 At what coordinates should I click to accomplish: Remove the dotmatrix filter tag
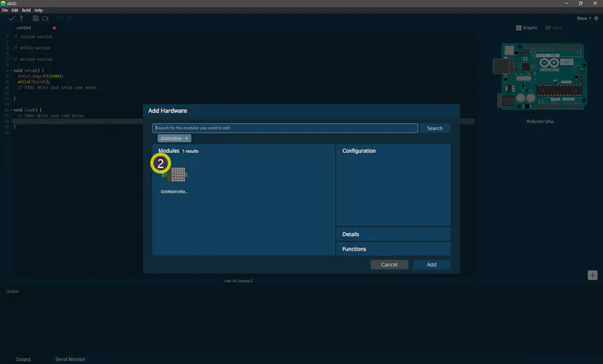[x=187, y=138]
